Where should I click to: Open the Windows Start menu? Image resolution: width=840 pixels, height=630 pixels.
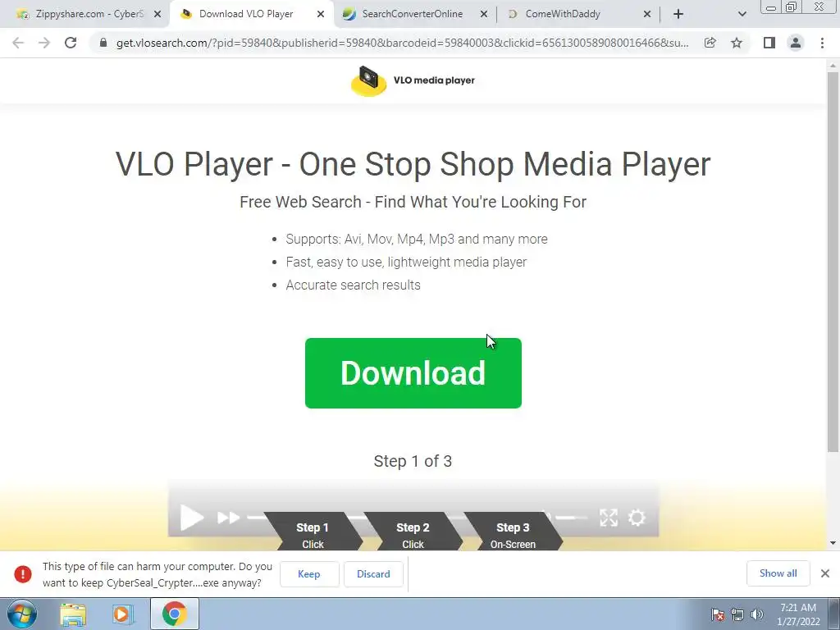point(22,614)
